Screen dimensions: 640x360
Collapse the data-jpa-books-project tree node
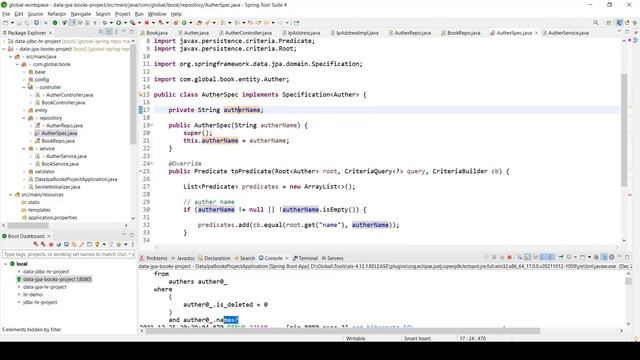point(4,49)
